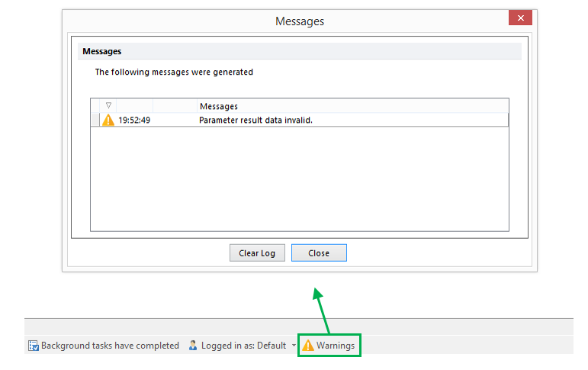Click the row selector cell left of the warning icon
588x370 pixels.
95,120
